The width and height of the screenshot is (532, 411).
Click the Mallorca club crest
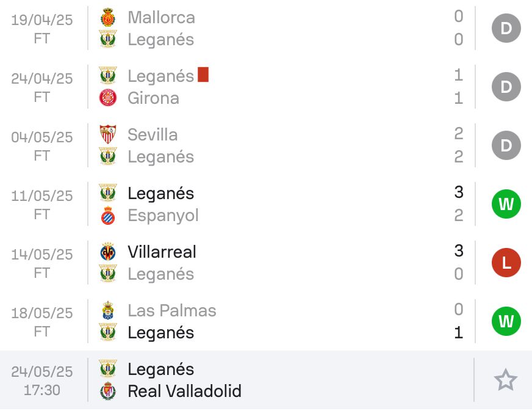pos(108,17)
